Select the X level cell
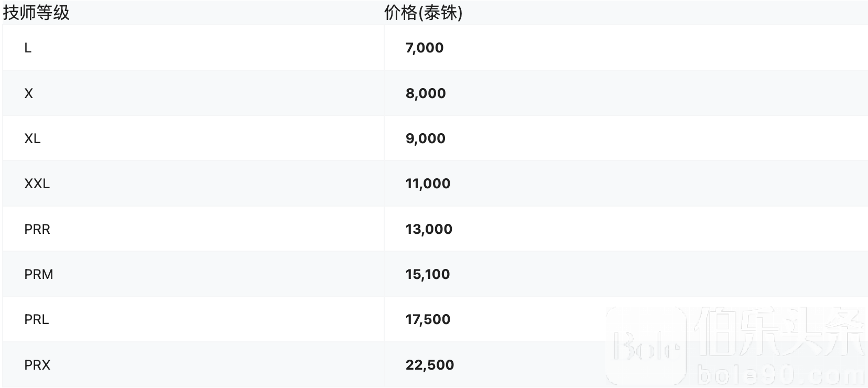The image size is (868, 388). 29,93
